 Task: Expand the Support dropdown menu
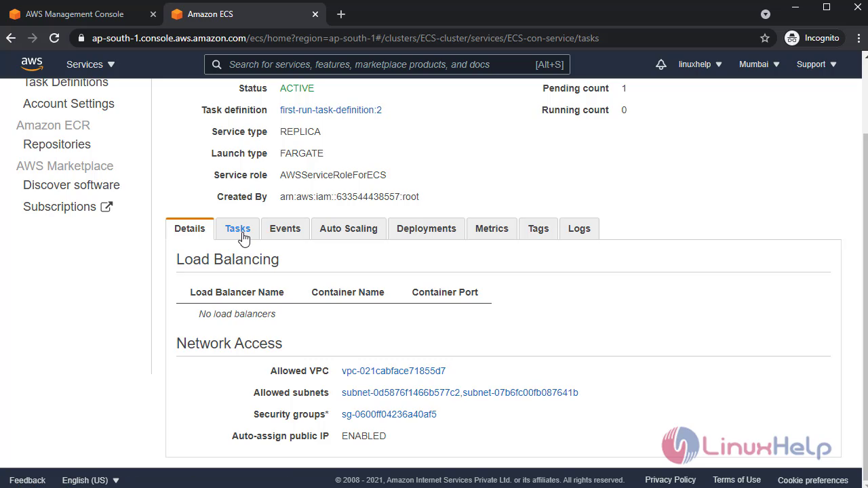click(816, 64)
